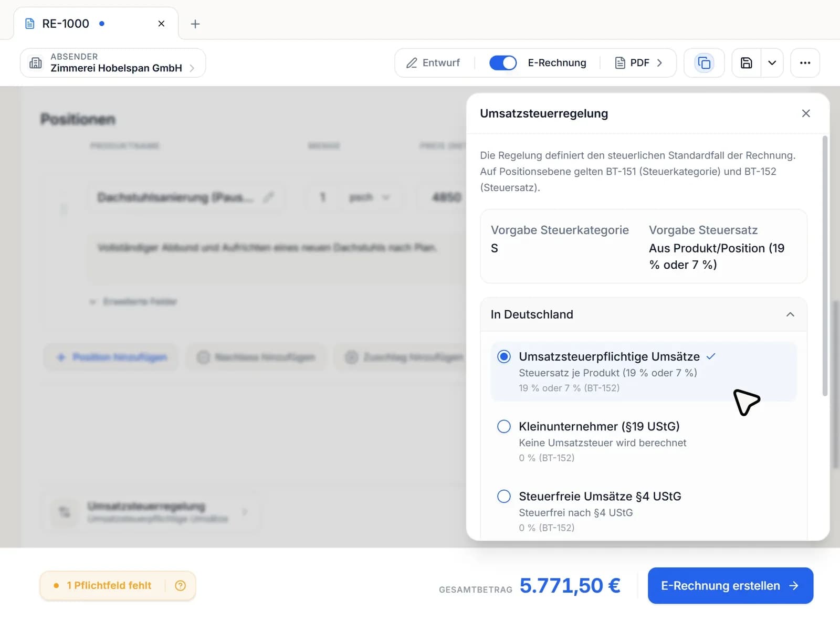
Task: Open the unit dropdown in position row
Action: click(369, 197)
